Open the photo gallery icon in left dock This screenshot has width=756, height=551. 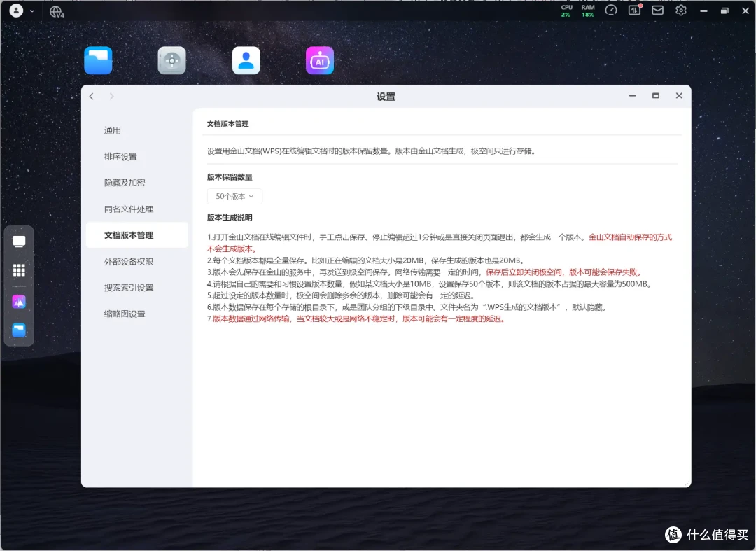[x=19, y=302]
